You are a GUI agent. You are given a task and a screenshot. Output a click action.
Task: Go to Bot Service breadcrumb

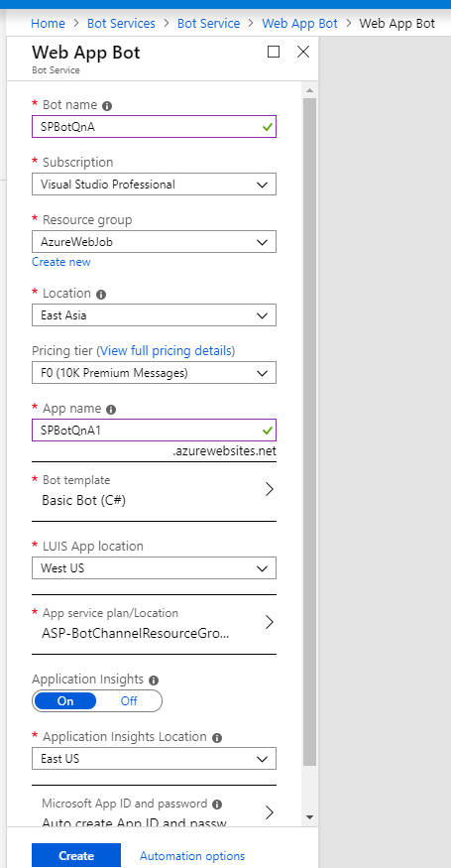pos(208,23)
